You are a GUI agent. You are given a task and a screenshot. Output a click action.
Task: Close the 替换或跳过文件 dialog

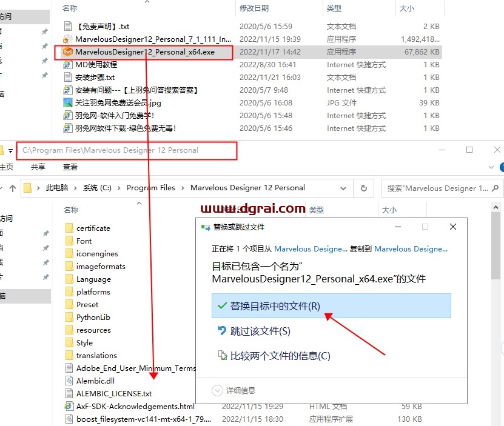pyautogui.click(x=453, y=227)
